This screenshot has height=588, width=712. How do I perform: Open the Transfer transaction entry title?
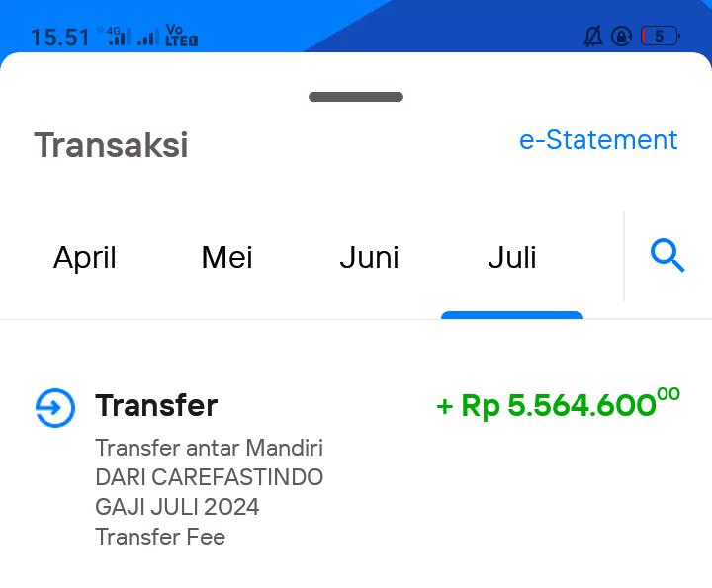tap(156, 405)
